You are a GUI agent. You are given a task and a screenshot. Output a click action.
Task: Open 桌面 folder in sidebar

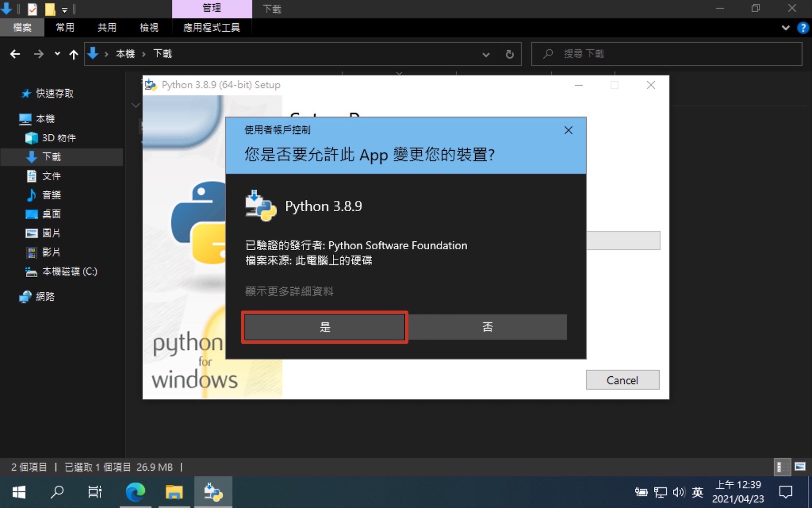(44, 214)
